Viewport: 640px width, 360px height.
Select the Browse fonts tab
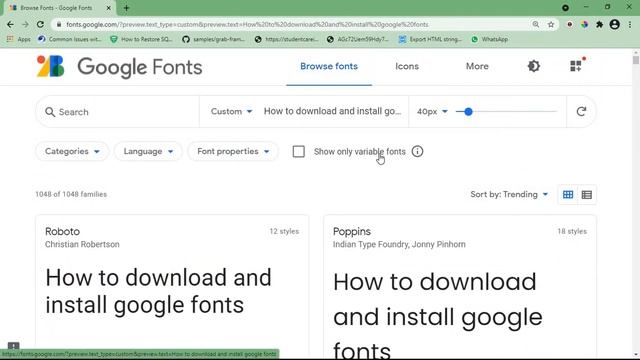329,66
